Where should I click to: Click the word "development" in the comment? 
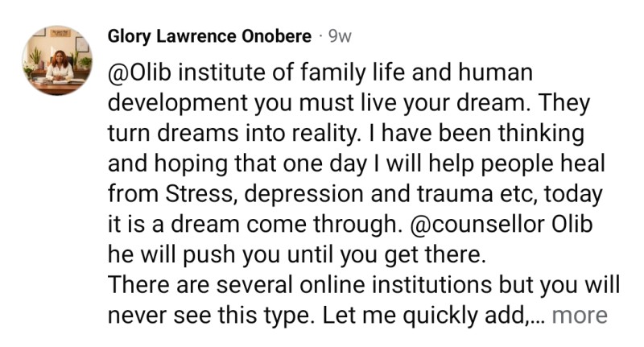[178, 104]
